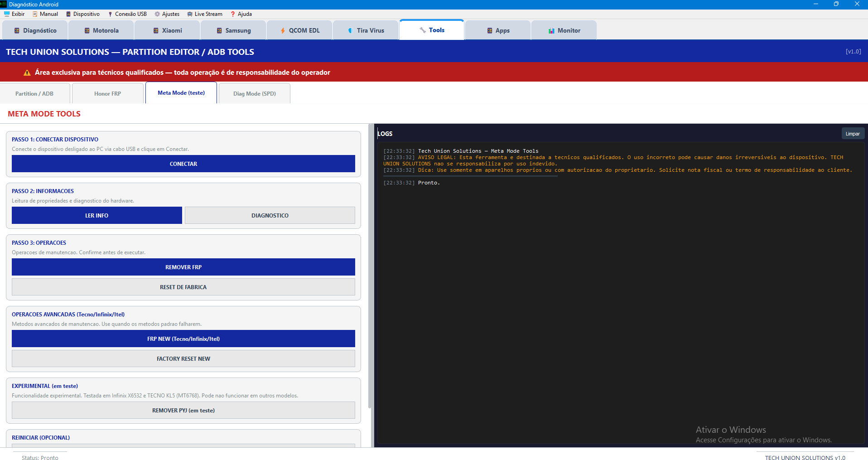Click the icon on the Samsung tab
Viewport: 868px width, 460px height.
(219, 31)
